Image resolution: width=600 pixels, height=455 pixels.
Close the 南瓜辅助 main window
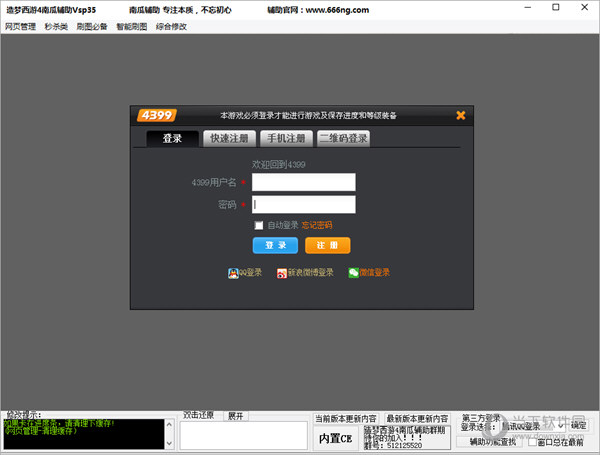click(x=584, y=7)
